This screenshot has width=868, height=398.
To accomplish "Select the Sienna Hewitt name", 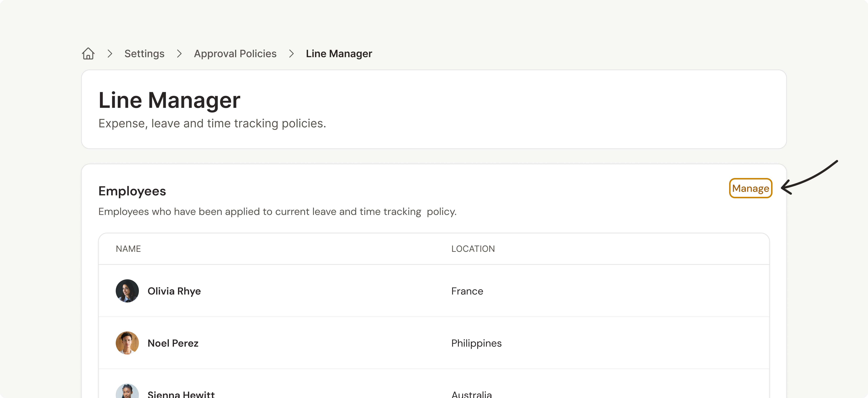I will point(181,394).
